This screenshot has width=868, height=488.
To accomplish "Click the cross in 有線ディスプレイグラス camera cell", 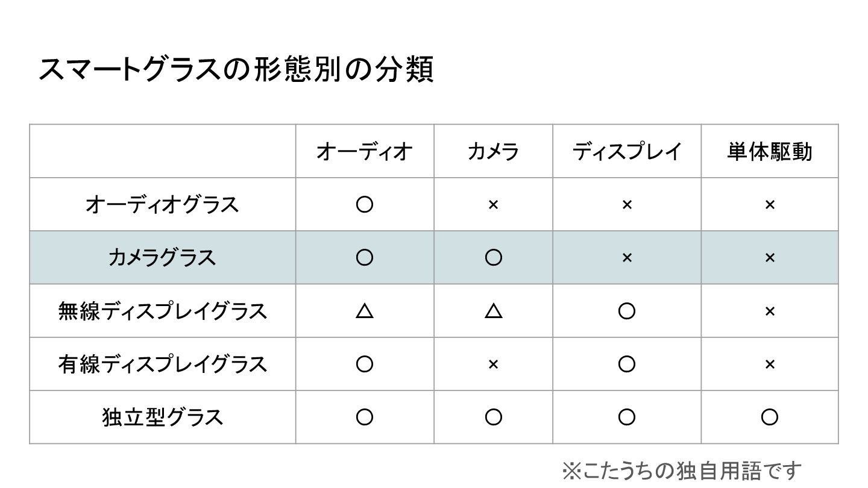I will pyautogui.click(x=493, y=364).
